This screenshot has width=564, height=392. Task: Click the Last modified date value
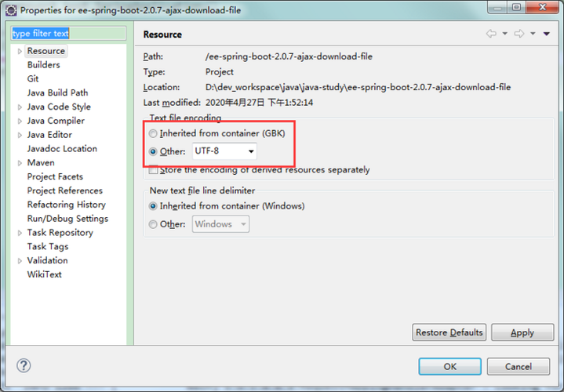[259, 103]
